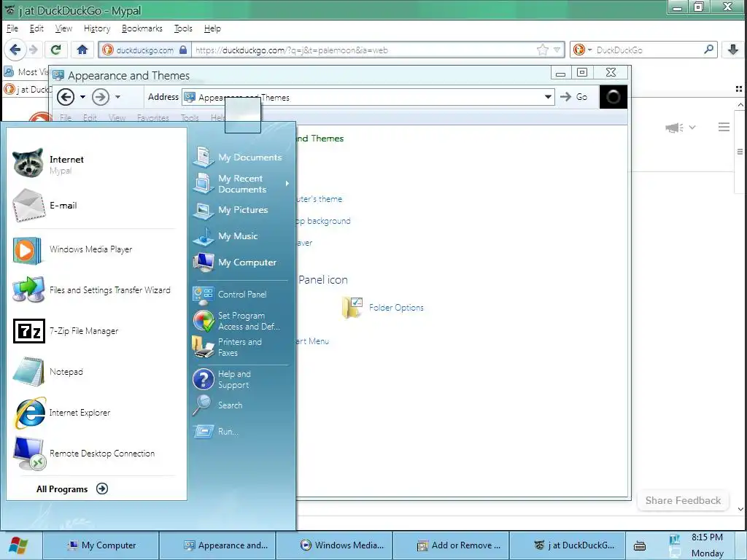Bookmark this page with the star icon

coord(542,50)
